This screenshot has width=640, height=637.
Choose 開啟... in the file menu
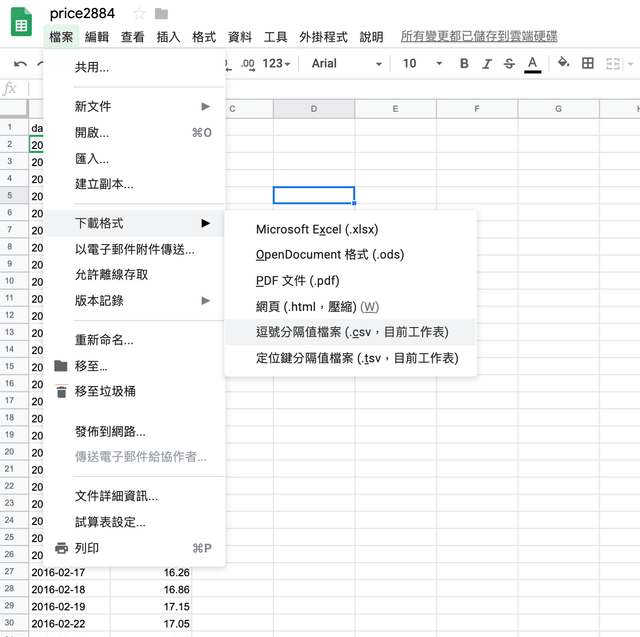click(x=134, y=133)
